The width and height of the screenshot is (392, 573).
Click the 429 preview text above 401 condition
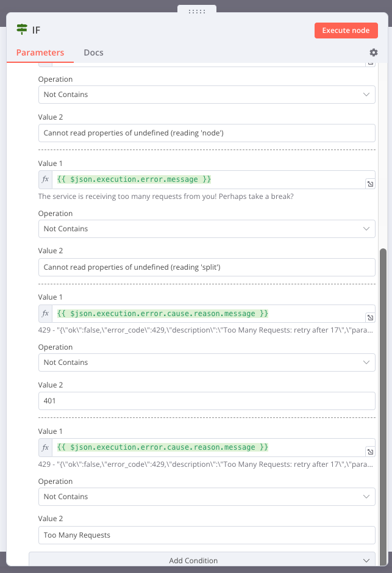(x=205, y=330)
